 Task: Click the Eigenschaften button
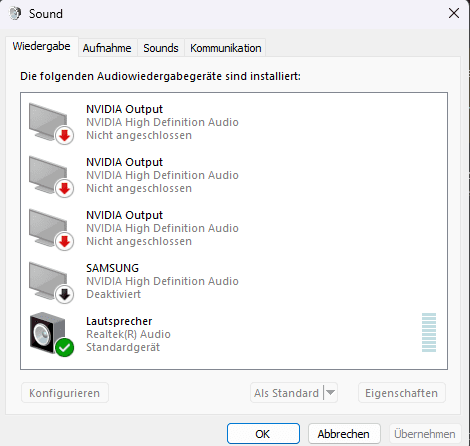402,393
